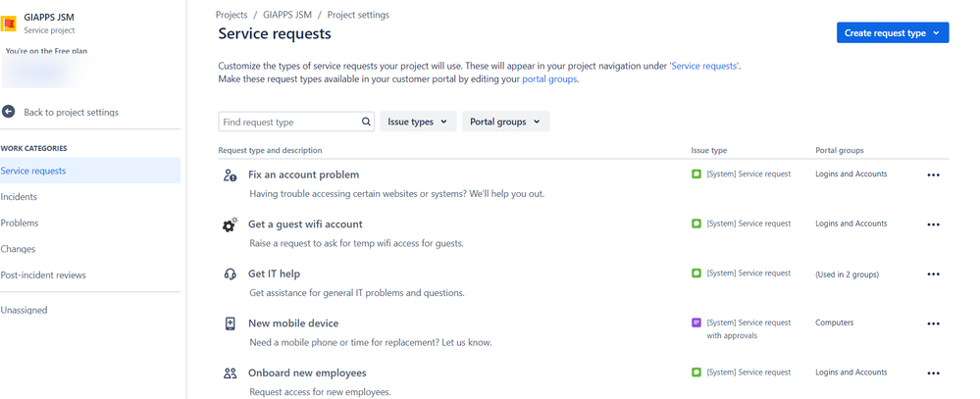This screenshot has width=980, height=399.
Task: Click the Find request type search field
Action: [296, 122]
